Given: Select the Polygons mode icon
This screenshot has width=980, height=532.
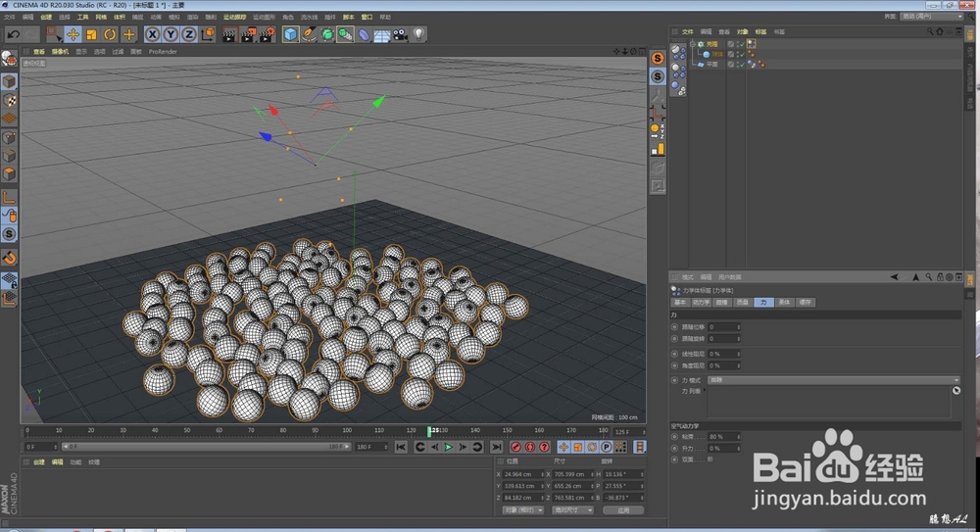Looking at the screenshot, I should 10,173.
